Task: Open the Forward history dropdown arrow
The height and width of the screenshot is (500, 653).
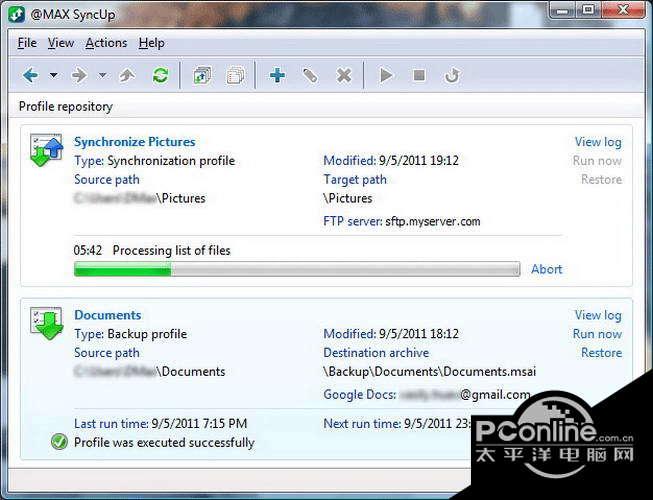Action: pos(102,75)
